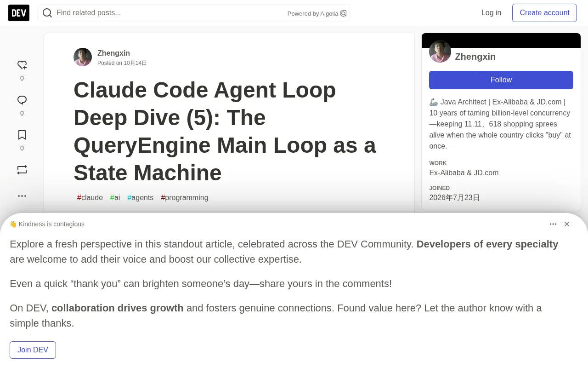Viewport: 588px width, 368px height.
Task: Open author name Zhengxin above the title
Action: pos(113,53)
